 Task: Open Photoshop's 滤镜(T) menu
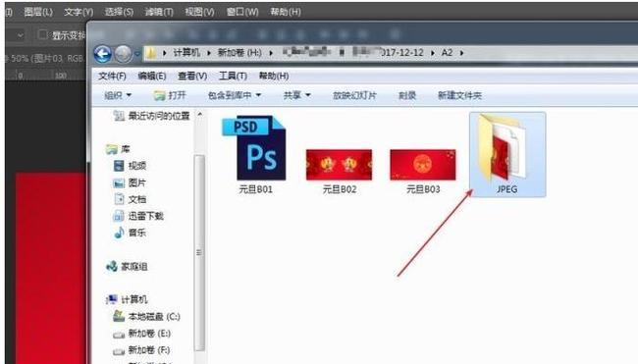click(x=159, y=12)
